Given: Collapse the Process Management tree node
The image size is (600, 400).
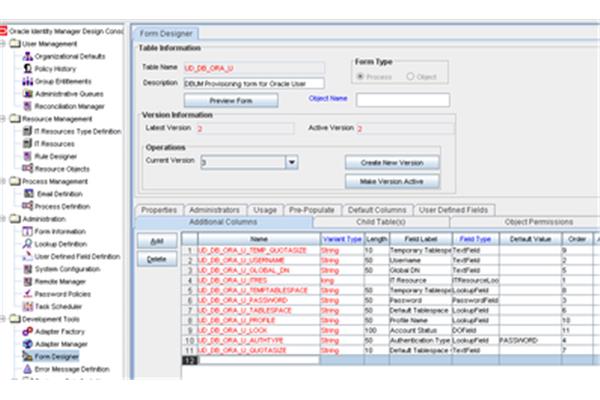Looking at the screenshot, I should point(3,181).
